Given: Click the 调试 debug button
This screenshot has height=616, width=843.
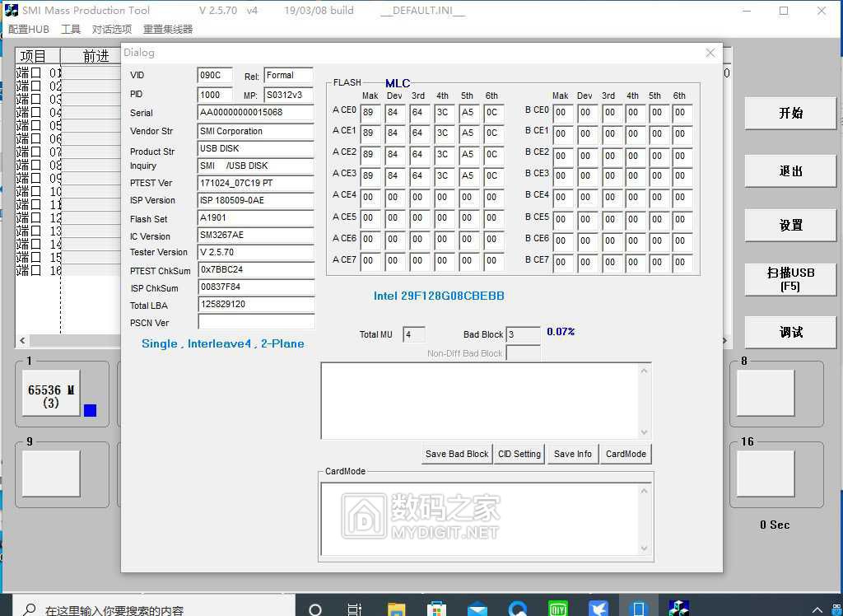Looking at the screenshot, I should point(790,332).
